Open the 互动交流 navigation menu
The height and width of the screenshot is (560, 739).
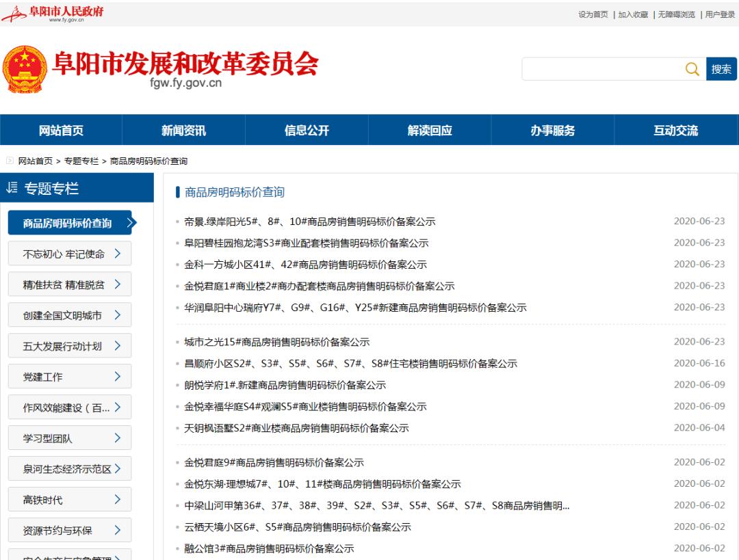675,130
